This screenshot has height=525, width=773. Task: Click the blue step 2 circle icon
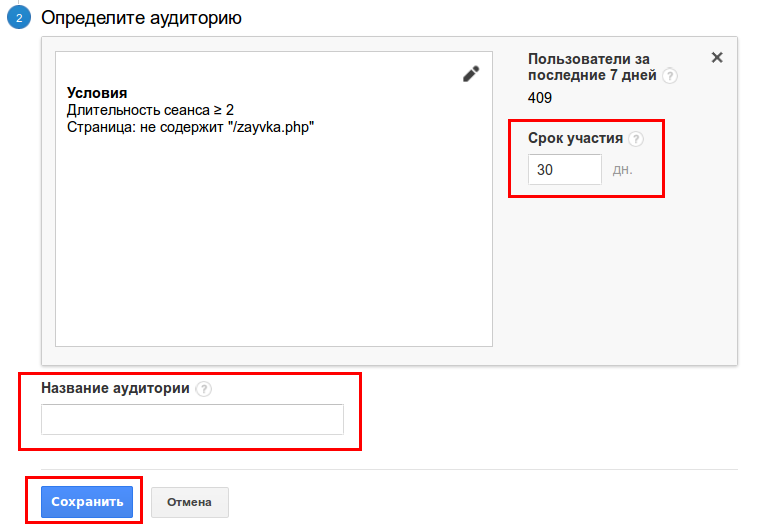pyautogui.click(x=18, y=18)
